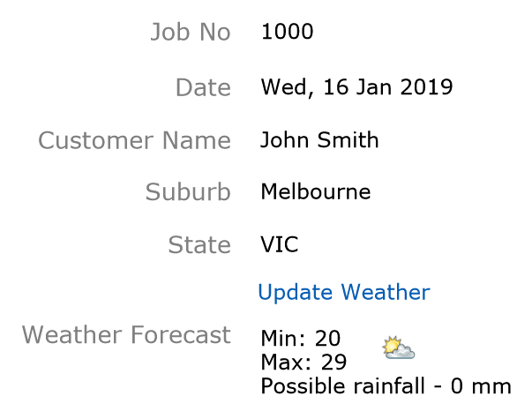Click the year 2019 in the date
This screenshot has height=411, width=532.
click(x=426, y=87)
